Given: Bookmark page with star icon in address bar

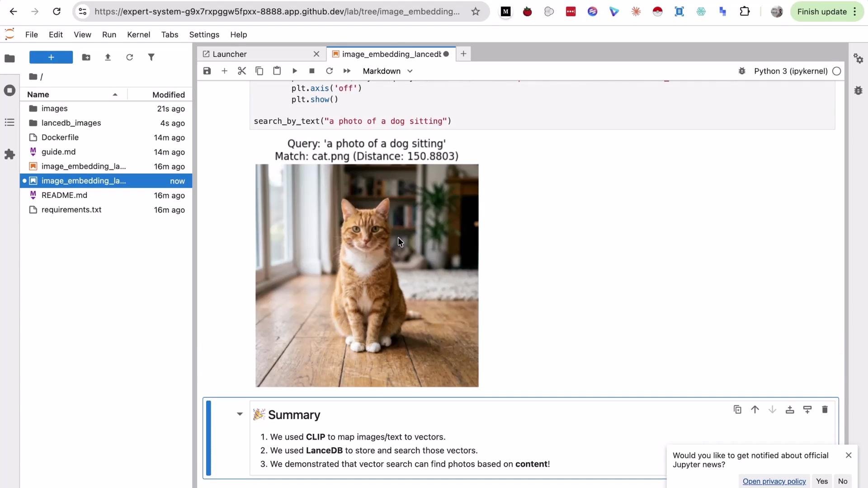Looking at the screenshot, I should click(476, 12).
